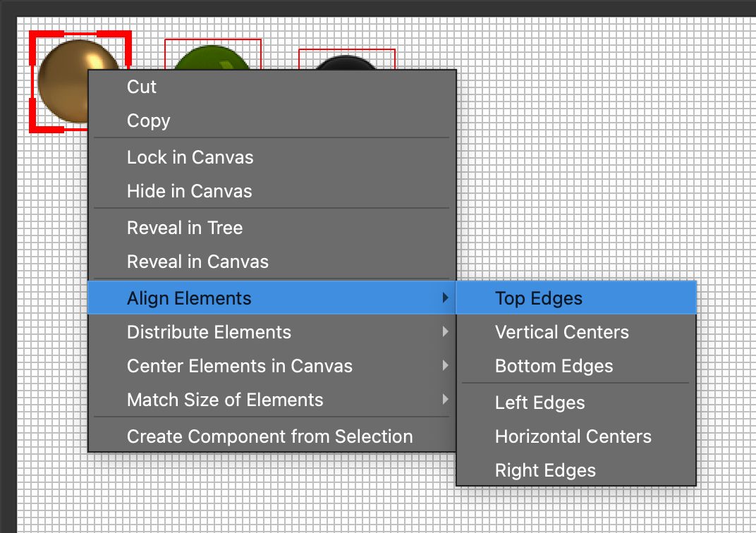Hide the selected element in Canvas
Screen dimensions: 756x533
tap(188, 191)
